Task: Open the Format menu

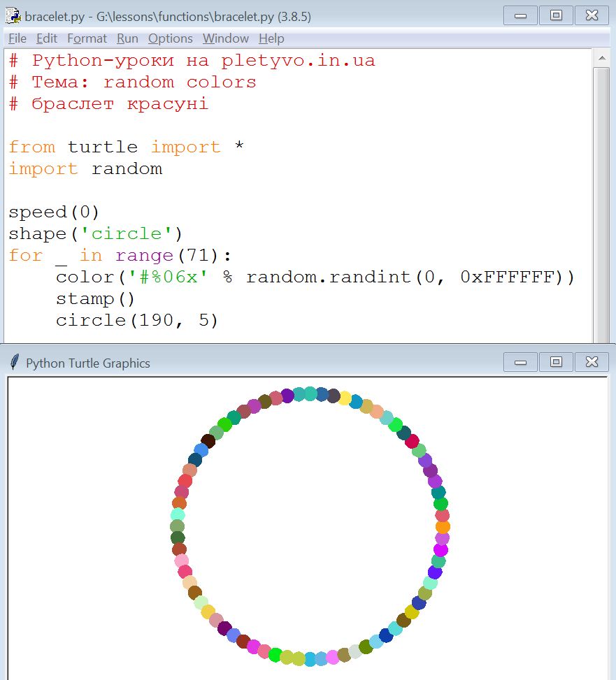Action: point(87,38)
